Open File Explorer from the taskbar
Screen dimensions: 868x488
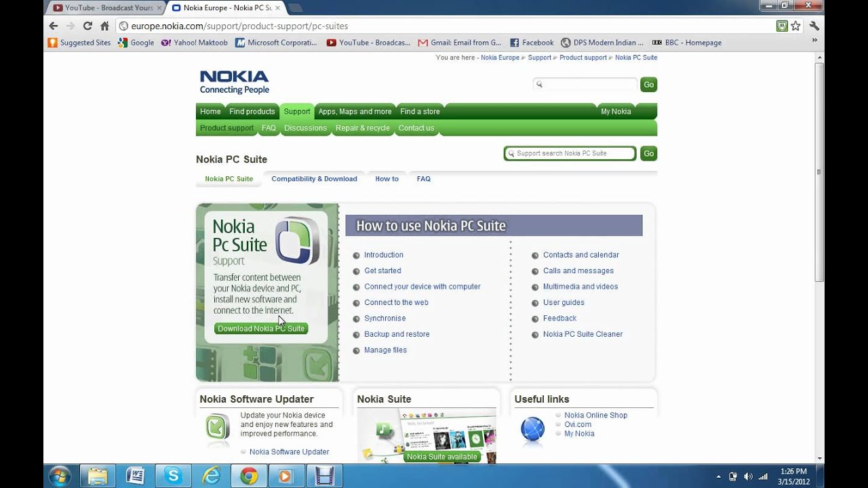tap(97, 476)
